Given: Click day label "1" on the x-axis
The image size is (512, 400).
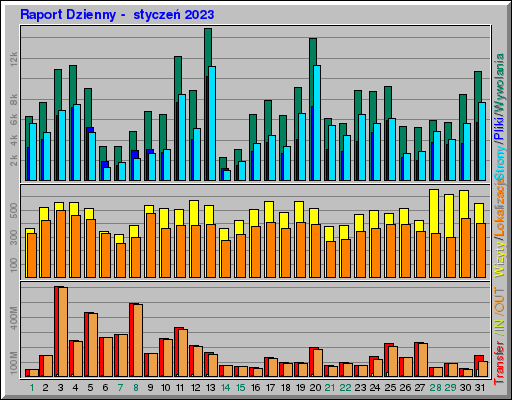Looking at the screenshot, I should pyautogui.click(x=32, y=388).
